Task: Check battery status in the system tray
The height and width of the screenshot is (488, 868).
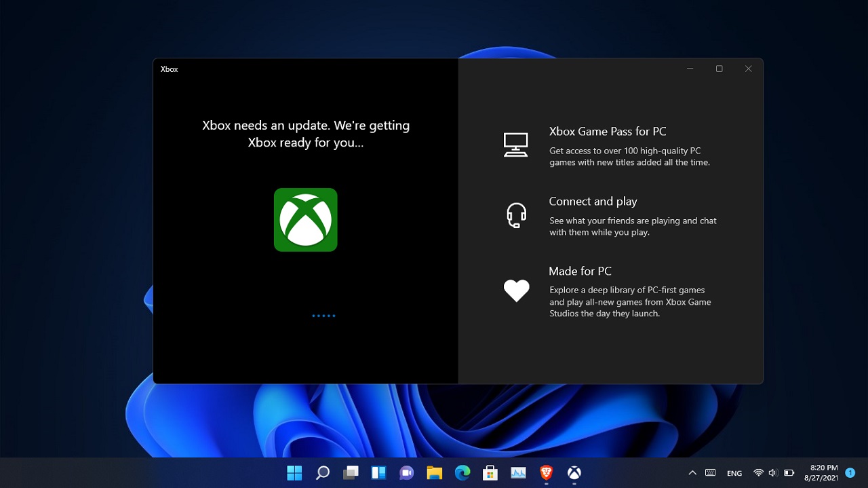Action: click(789, 473)
